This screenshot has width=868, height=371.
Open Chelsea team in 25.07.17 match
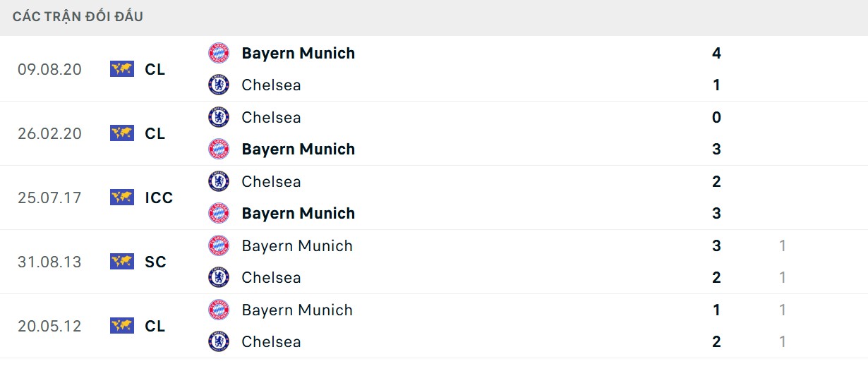pos(271,181)
